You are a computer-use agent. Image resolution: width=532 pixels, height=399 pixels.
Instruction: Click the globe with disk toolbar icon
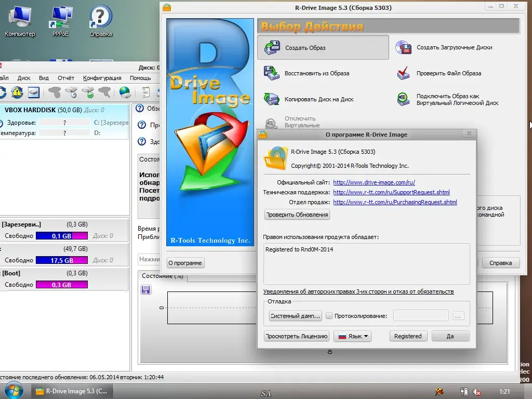pos(125,92)
